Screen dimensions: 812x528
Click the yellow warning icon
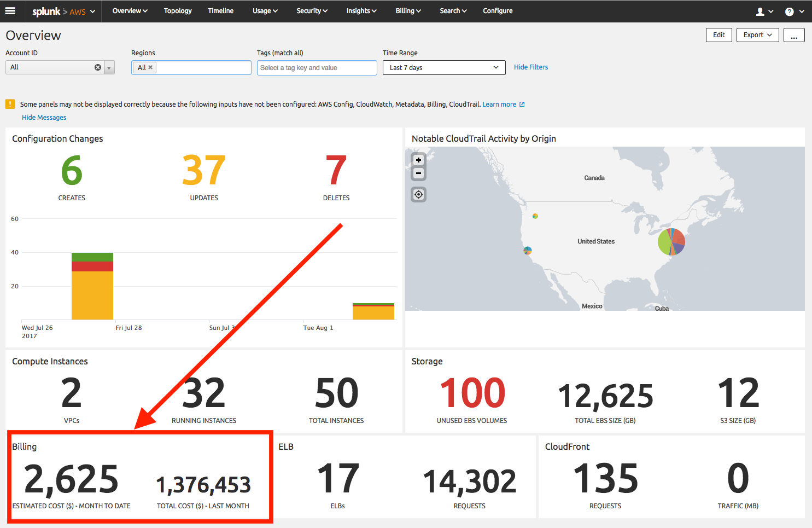10,104
